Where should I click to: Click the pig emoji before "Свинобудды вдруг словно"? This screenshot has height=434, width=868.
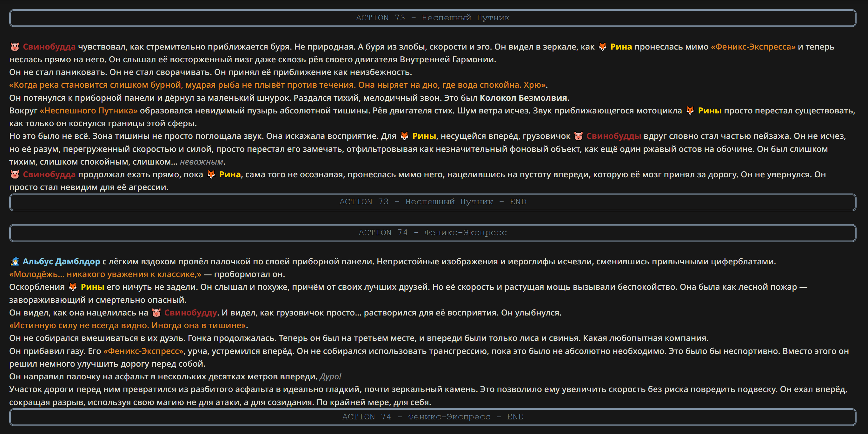(578, 136)
